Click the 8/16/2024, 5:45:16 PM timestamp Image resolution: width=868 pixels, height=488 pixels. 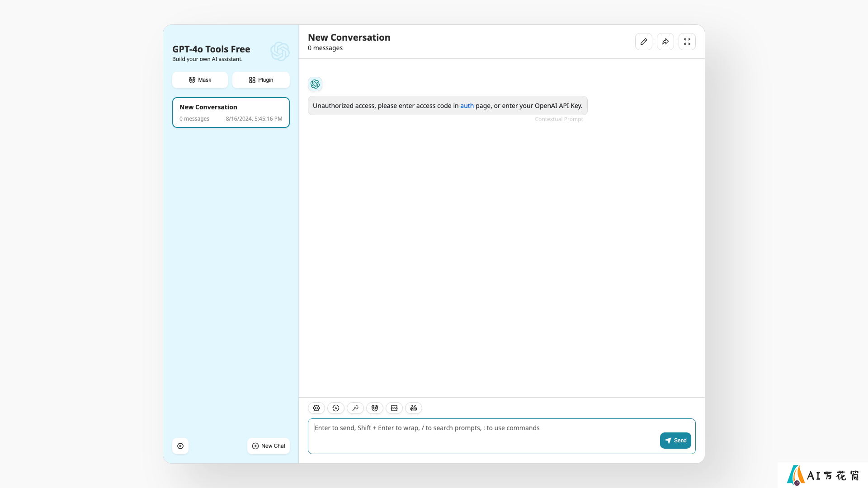(254, 119)
